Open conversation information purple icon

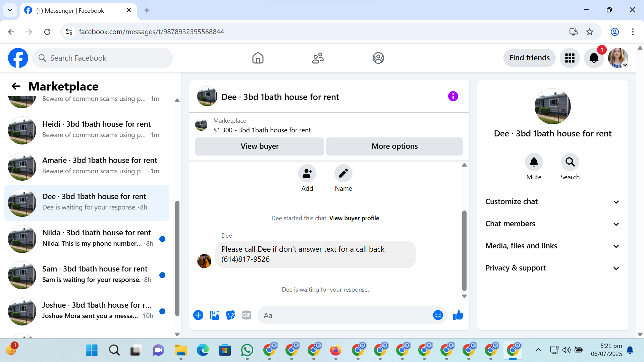[453, 97]
